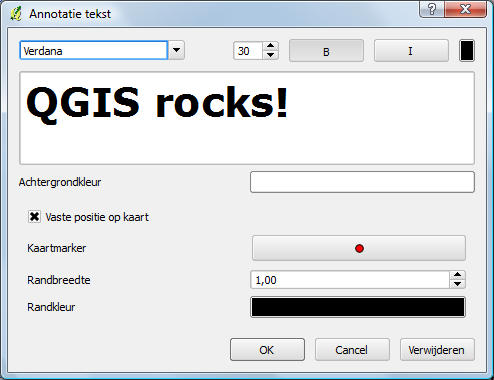
Task: Open the font family dropdown arrow
Action: [x=176, y=51]
